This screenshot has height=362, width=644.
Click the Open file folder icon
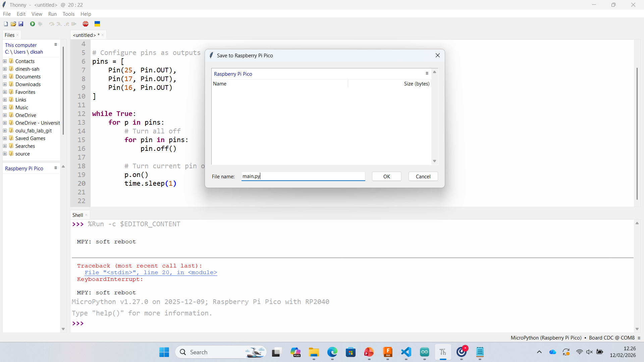(13, 24)
